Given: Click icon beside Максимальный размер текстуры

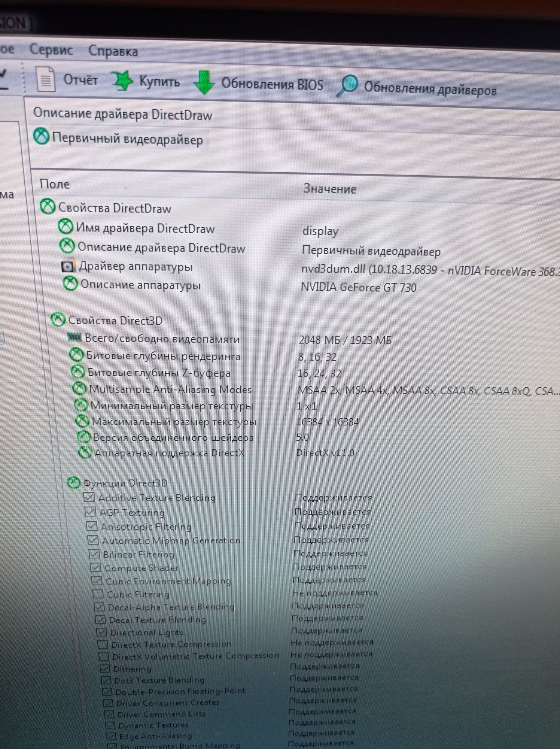Looking at the screenshot, I should (x=82, y=421).
